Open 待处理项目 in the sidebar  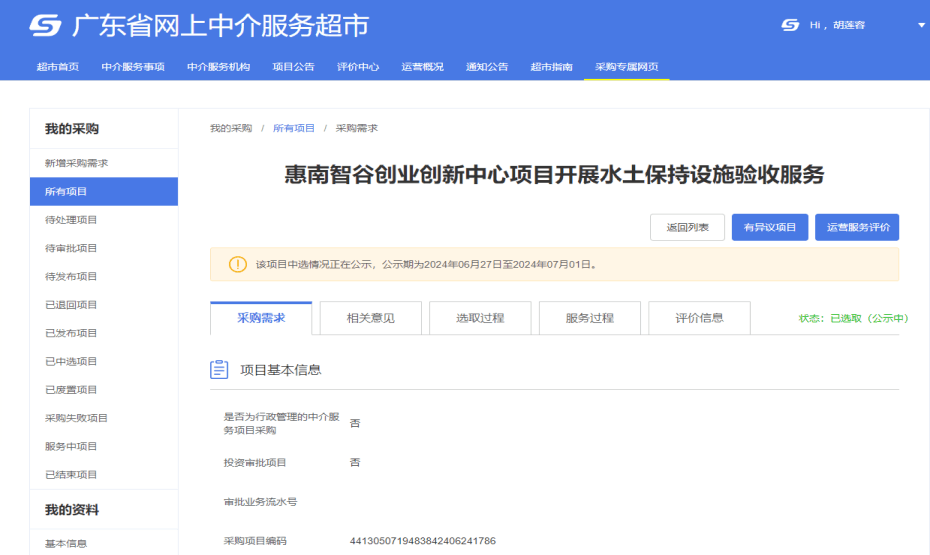coord(71,220)
